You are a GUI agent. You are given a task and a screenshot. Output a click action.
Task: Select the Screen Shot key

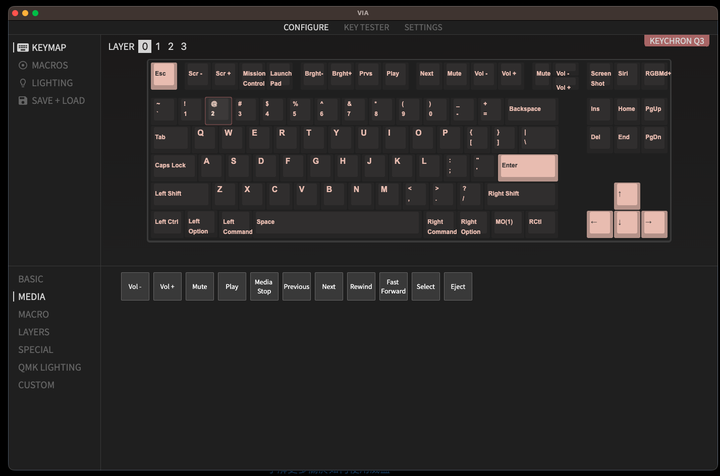point(600,76)
